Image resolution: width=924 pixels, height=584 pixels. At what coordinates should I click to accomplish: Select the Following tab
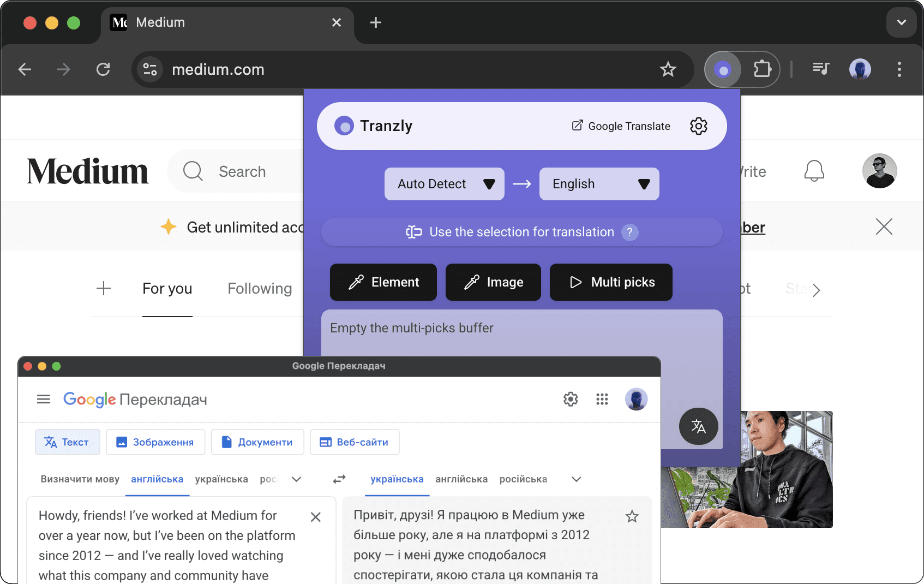tap(260, 288)
